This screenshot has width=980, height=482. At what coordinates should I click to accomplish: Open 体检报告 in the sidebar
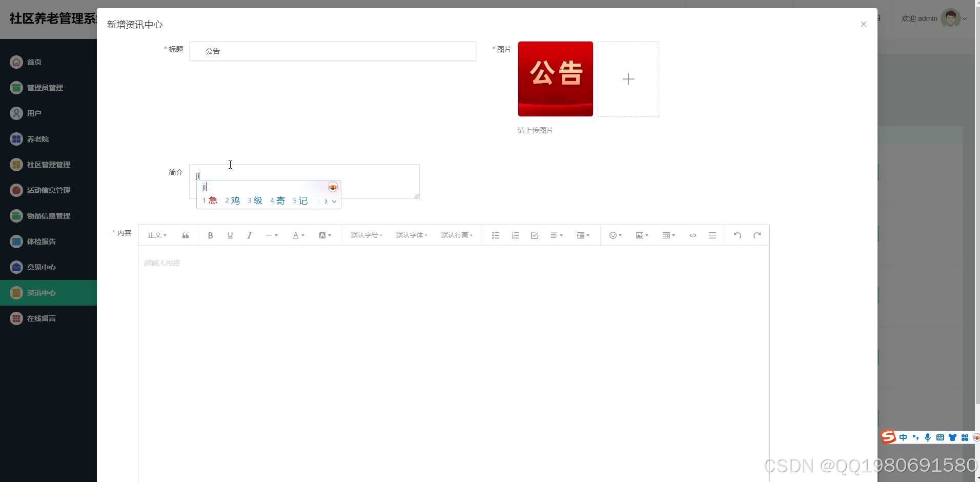tap(48, 242)
